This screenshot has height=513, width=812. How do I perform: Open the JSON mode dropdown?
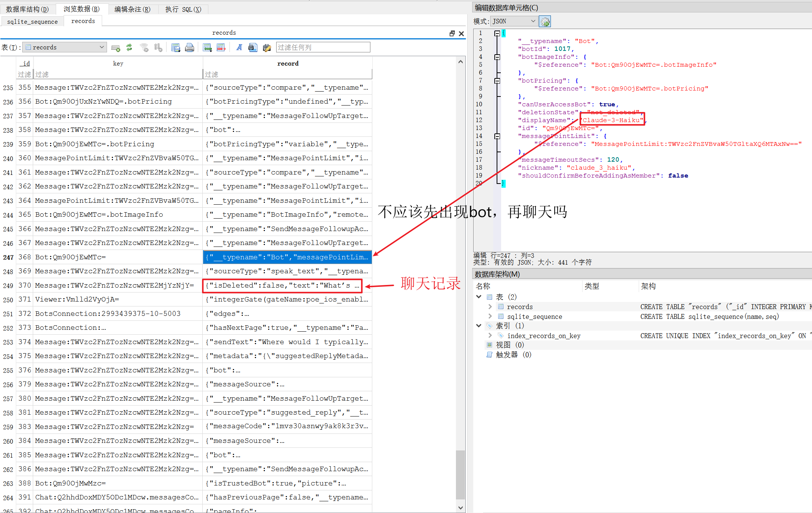pos(533,21)
